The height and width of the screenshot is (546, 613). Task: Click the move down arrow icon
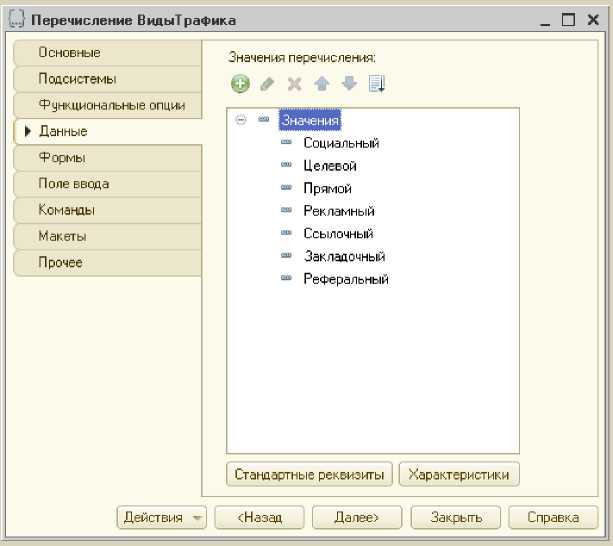click(x=349, y=84)
